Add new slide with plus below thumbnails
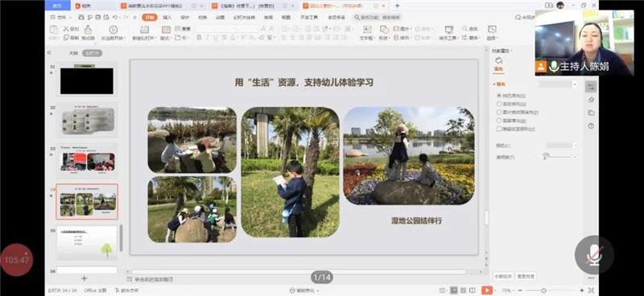The image size is (644, 296). tap(85, 278)
